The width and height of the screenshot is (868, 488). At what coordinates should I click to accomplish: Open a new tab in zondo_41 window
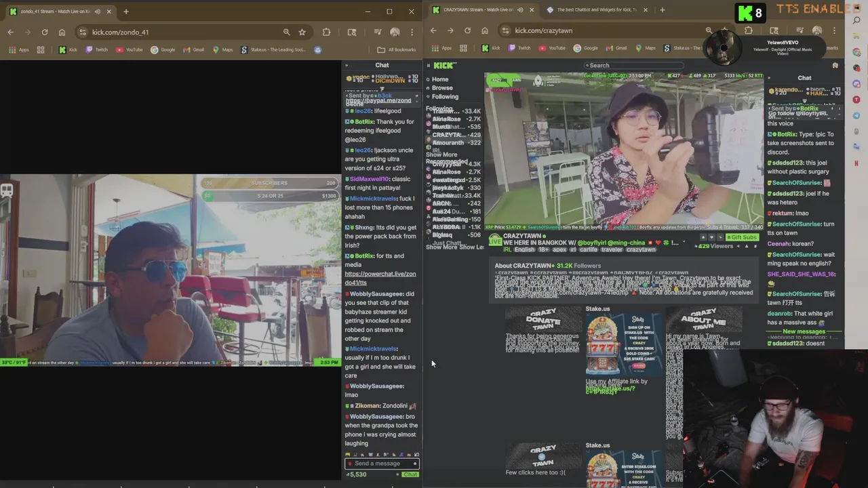pyautogui.click(x=125, y=12)
